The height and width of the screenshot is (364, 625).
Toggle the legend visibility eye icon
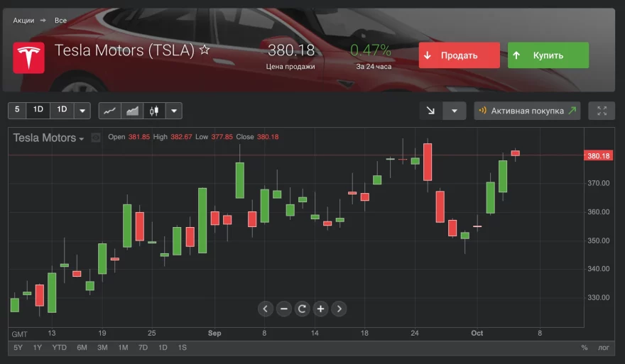tap(96, 138)
